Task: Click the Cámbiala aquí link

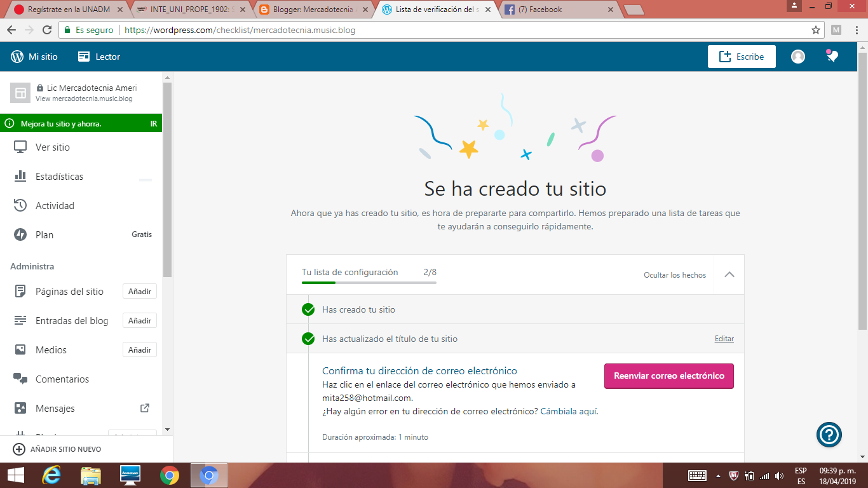Action: (569, 411)
